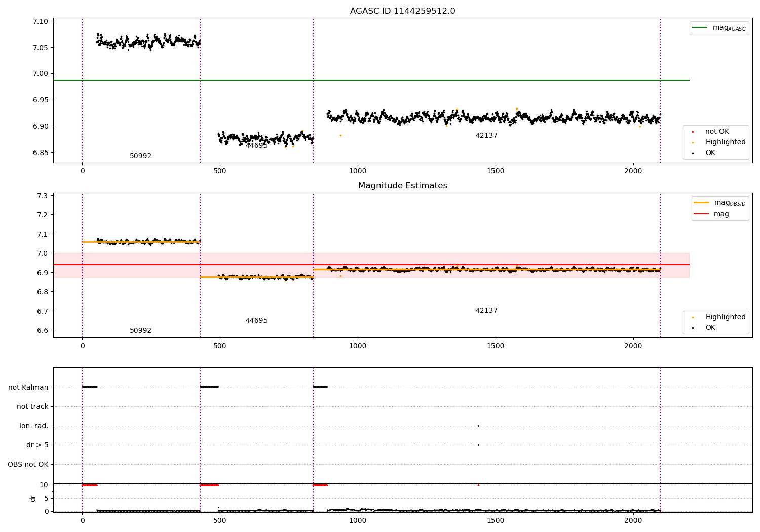Click the "Highlighted" legend entry in the top plot

click(x=719, y=142)
